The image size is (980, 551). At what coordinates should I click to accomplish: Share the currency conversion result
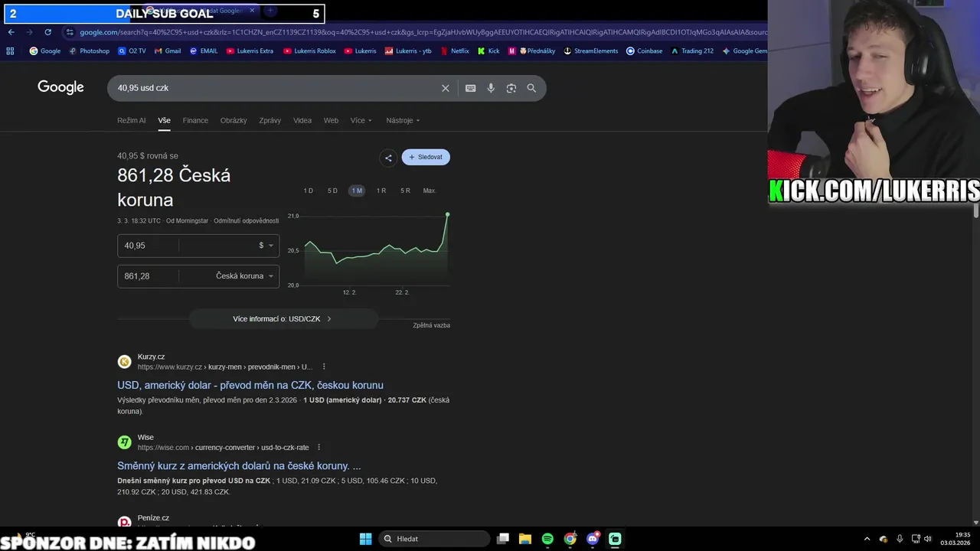pyautogui.click(x=388, y=158)
